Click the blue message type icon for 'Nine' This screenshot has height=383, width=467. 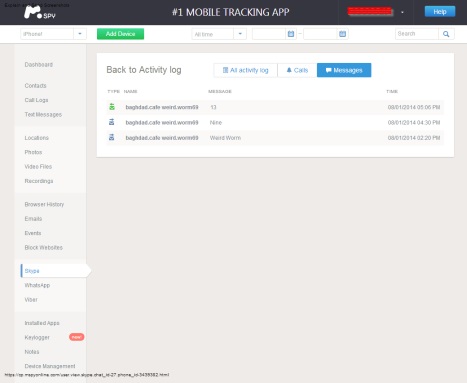pyautogui.click(x=112, y=122)
